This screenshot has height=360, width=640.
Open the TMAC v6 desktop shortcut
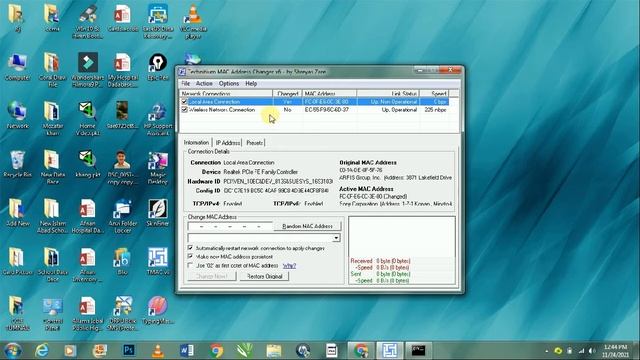point(158,261)
